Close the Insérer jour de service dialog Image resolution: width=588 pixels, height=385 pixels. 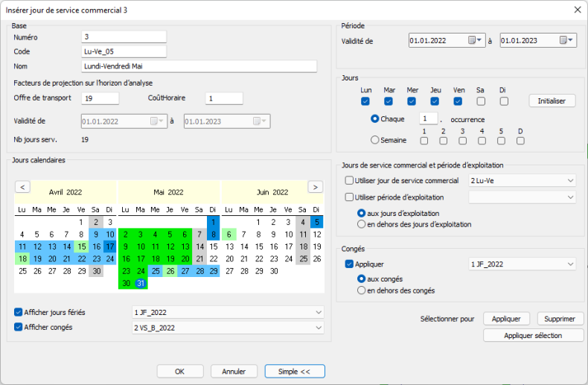click(x=577, y=10)
